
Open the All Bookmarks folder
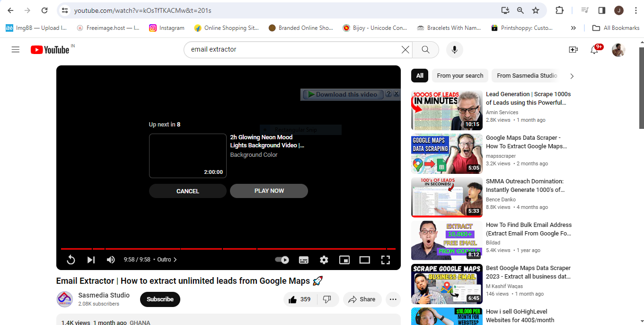coord(616,28)
